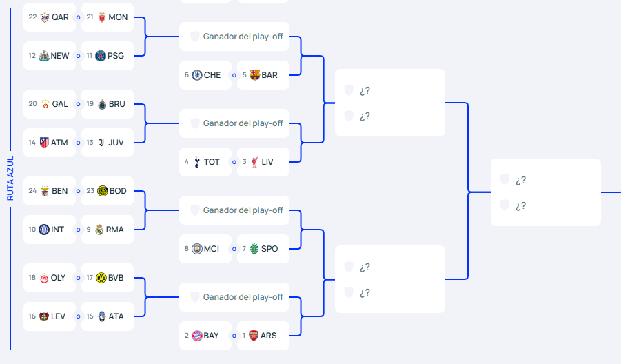Click the Leverkusen team card
Image resolution: width=621 pixels, height=364 pixels.
(x=50, y=316)
